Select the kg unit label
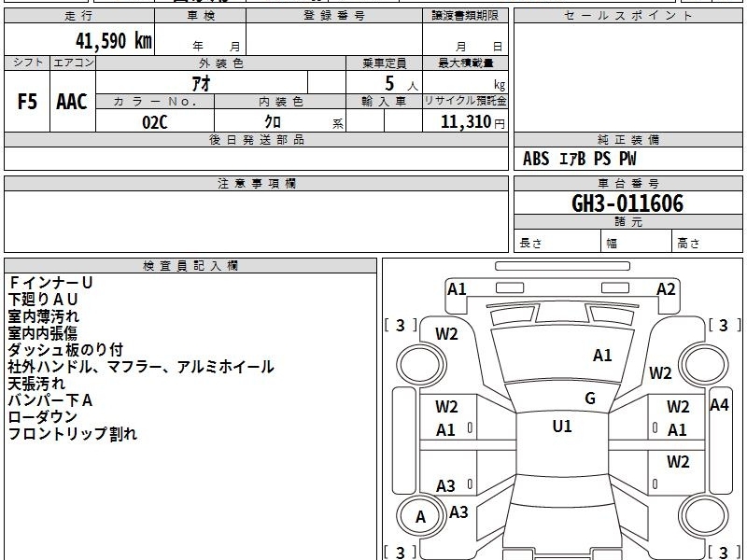This screenshot has height=560, width=747. (x=500, y=85)
